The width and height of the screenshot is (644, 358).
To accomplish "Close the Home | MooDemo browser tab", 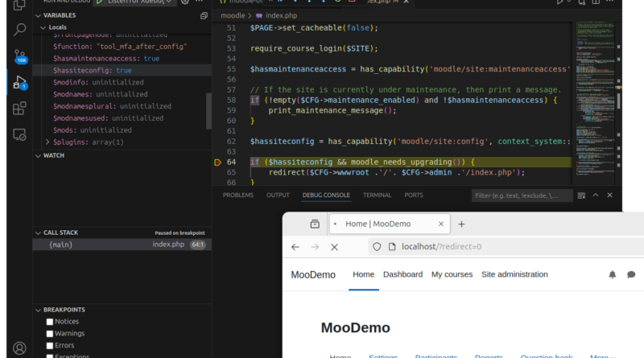I will (440, 224).
